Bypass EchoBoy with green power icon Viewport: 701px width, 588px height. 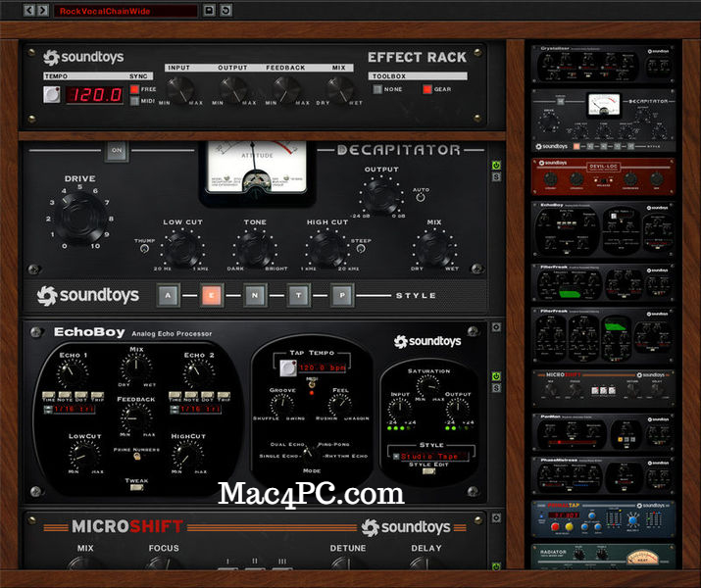coord(496,376)
